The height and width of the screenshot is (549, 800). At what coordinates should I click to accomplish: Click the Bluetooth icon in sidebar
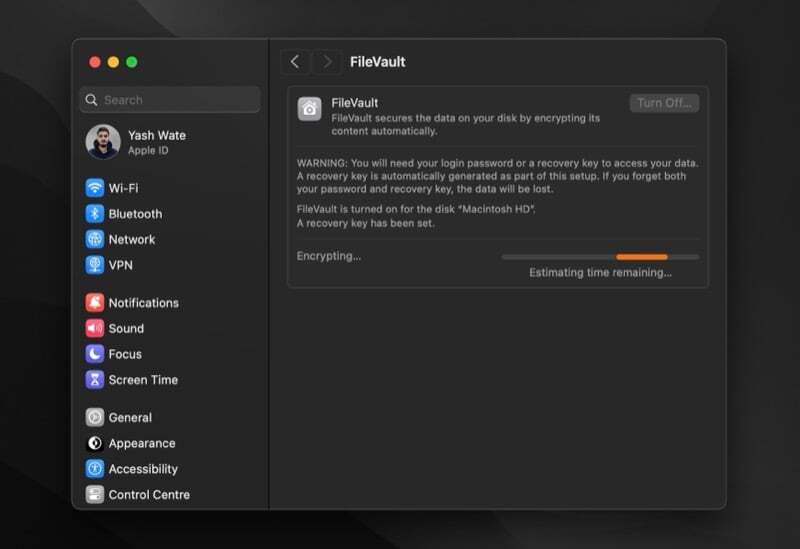95,214
